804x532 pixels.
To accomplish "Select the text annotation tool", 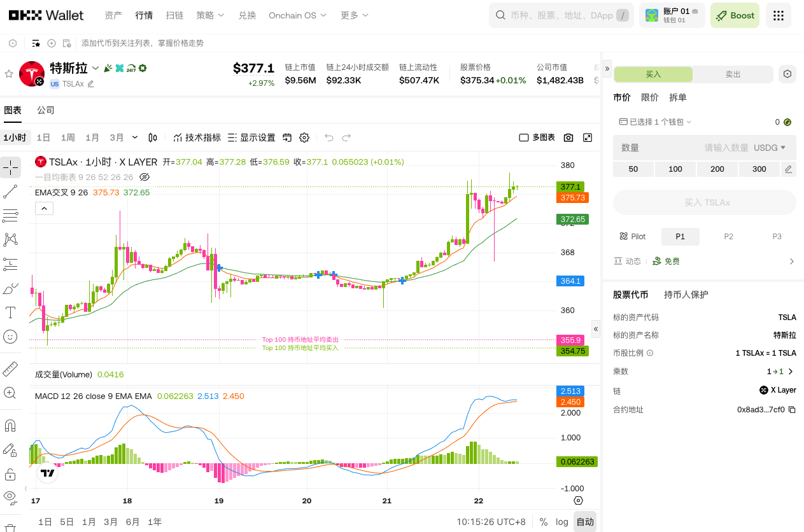I will pos(10,312).
